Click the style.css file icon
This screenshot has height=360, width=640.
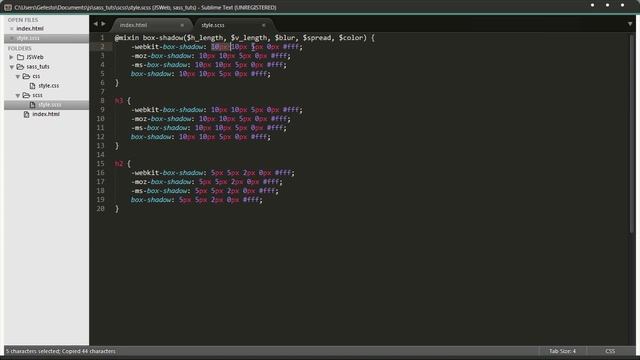33,86
